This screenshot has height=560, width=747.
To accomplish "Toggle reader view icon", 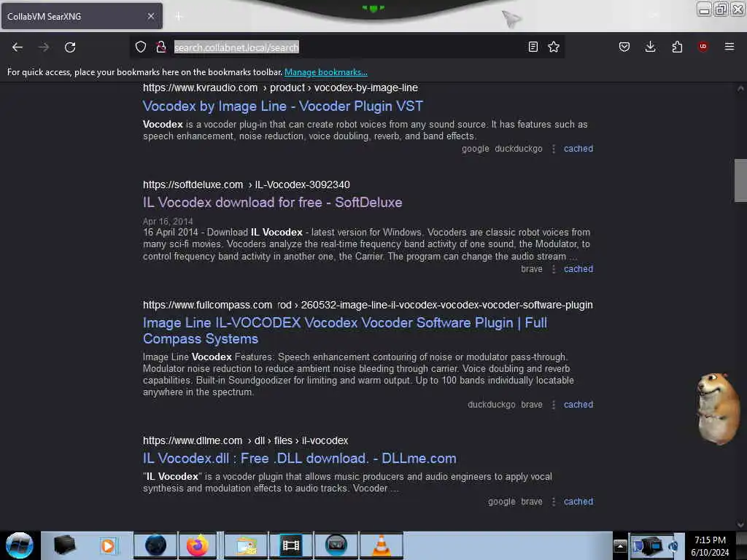I will pyautogui.click(x=533, y=47).
